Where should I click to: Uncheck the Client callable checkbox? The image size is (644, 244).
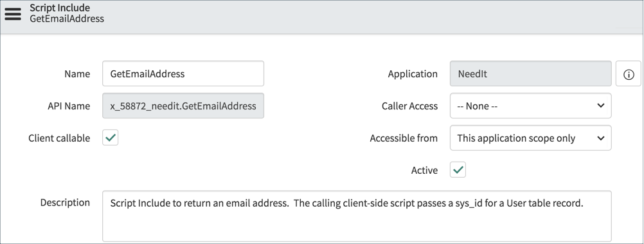110,138
